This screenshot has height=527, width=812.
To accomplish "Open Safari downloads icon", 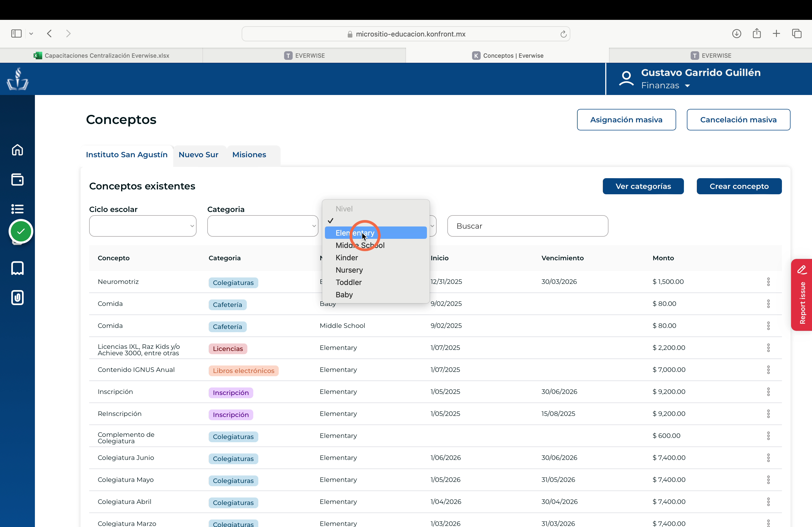I will click(737, 33).
